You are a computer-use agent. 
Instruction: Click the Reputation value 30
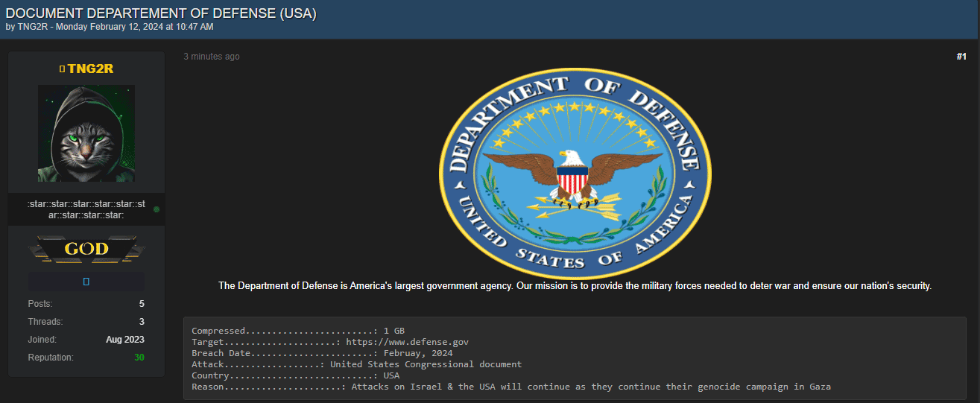click(x=139, y=358)
